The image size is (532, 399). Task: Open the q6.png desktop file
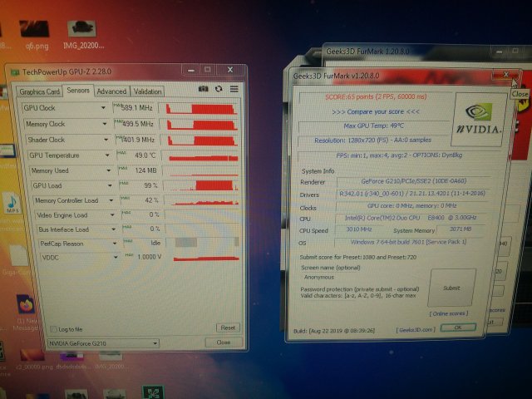pyautogui.click(x=35, y=34)
